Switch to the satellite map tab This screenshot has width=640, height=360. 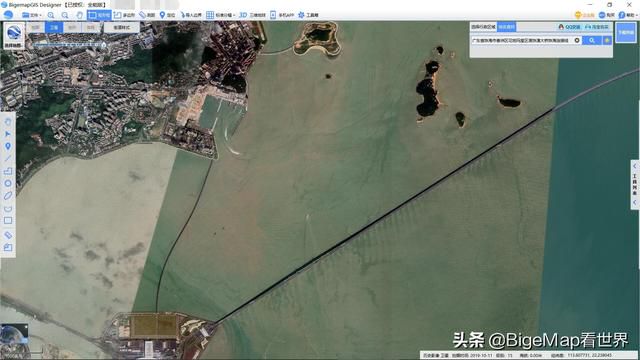(x=54, y=27)
